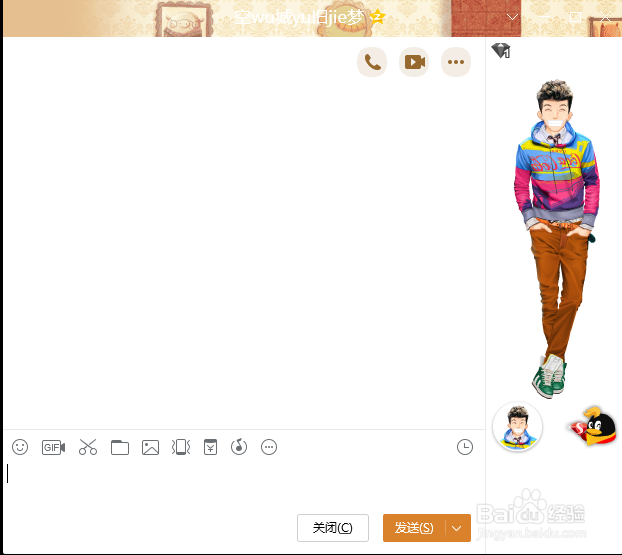Click the 发送(S) send button

click(414, 528)
